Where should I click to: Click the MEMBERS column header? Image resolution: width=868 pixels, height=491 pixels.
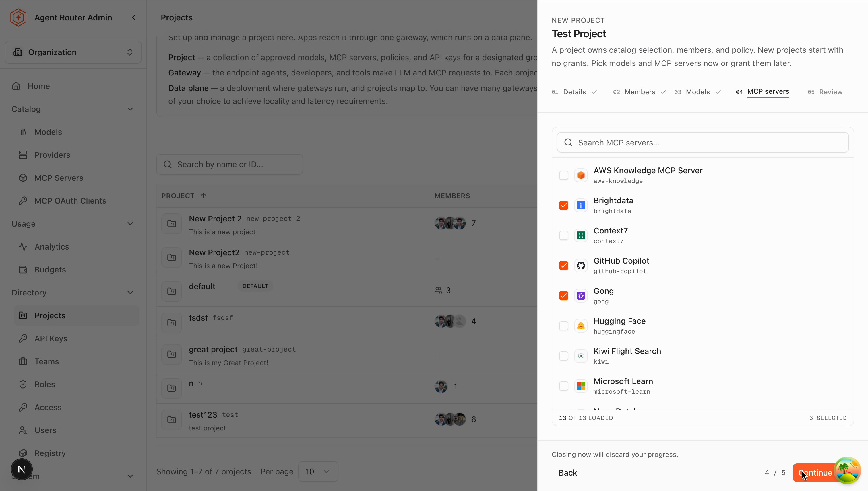pyautogui.click(x=452, y=196)
